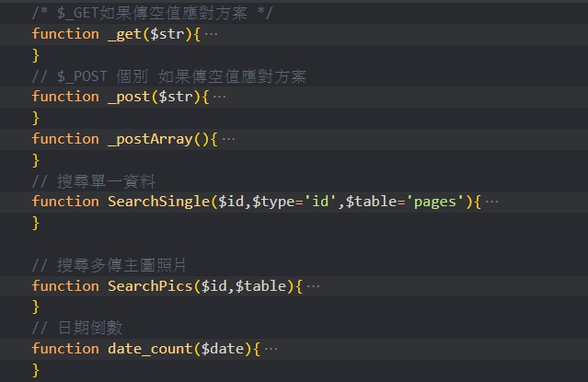Click the SearchSingle function name

[x=158, y=202]
